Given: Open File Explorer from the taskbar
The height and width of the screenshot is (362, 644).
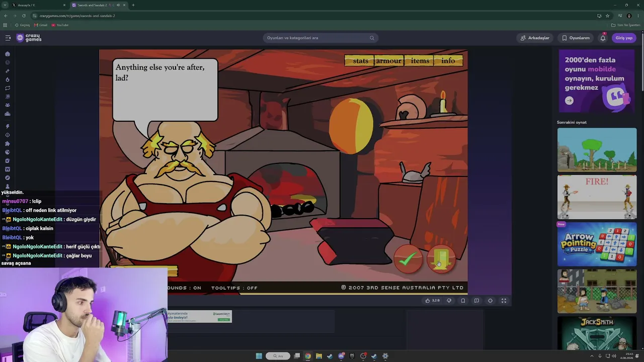Looking at the screenshot, I should [319, 356].
